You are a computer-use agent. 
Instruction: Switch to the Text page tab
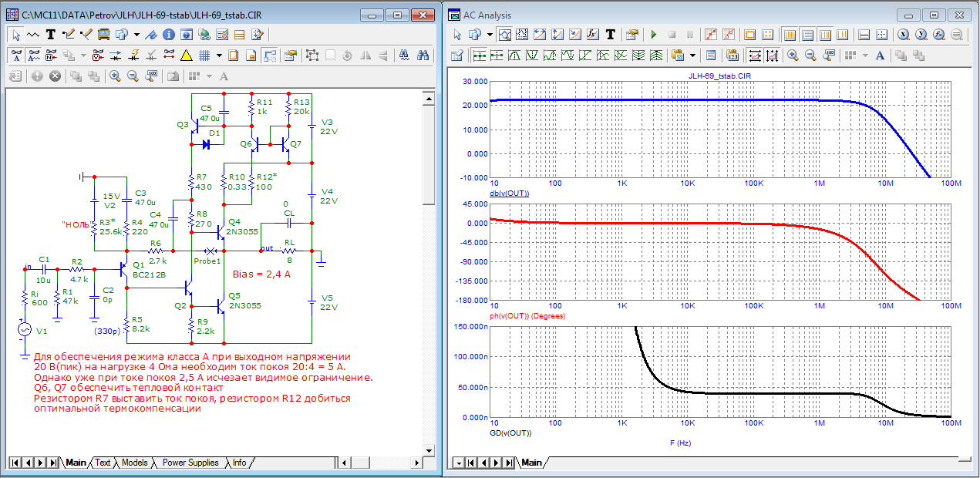[103, 463]
